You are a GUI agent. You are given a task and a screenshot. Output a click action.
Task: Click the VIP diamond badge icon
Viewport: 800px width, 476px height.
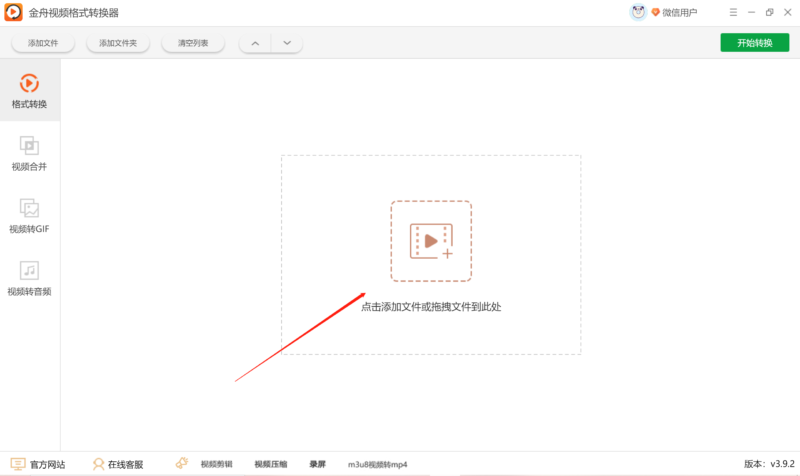655,13
